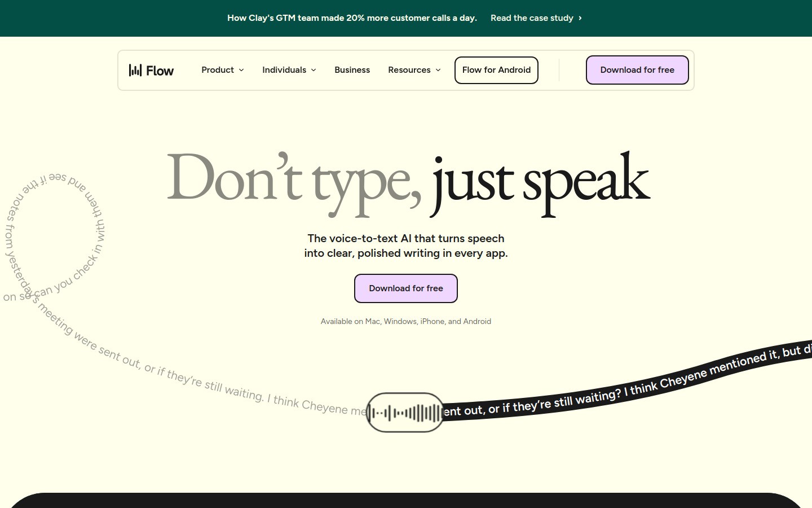The width and height of the screenshot is (812, 508).
Task: Click the arrow beside Read the case study
Action: tap(580, 18)
